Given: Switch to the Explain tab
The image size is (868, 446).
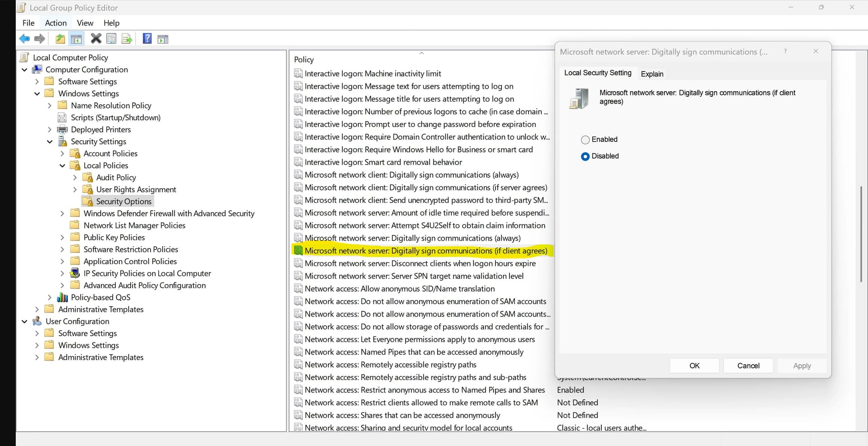Looking at the screenshot, I should [x=652, y=74].
